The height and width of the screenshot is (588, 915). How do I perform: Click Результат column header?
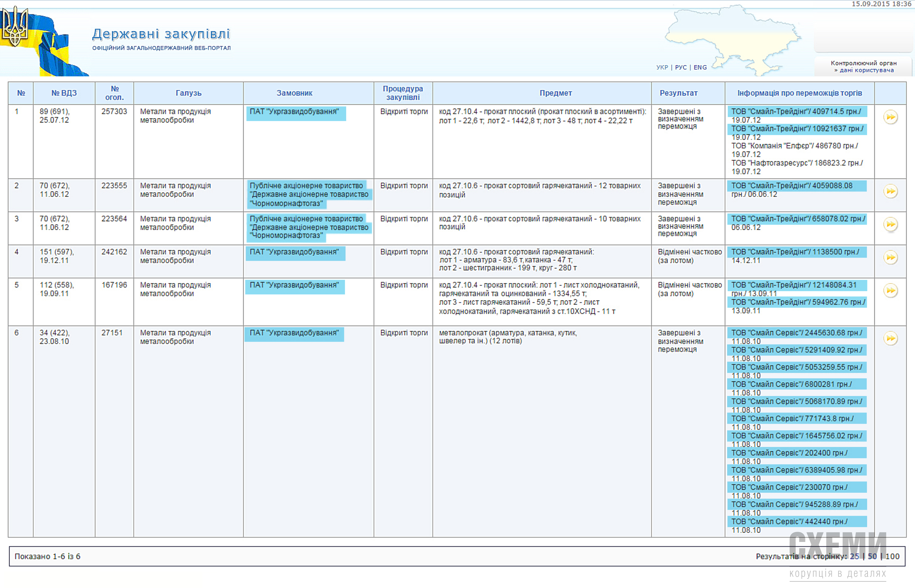click(x=678, y=93)
